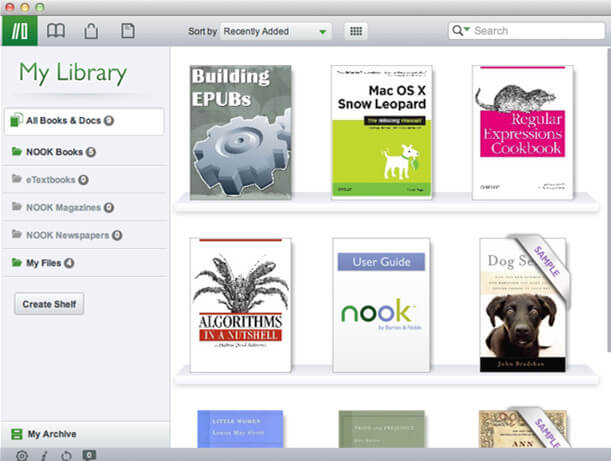The height and width of the screenshot is (461, 611).
Task: Click the My Library heading
Action: click(x=73, y=73)
